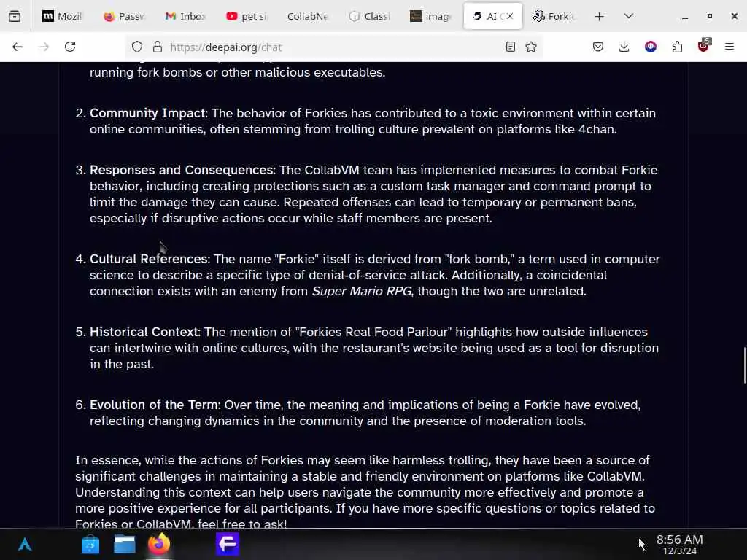Switch to the Classic tab
This screenshot has width=747, height=560.
[369, 16]
